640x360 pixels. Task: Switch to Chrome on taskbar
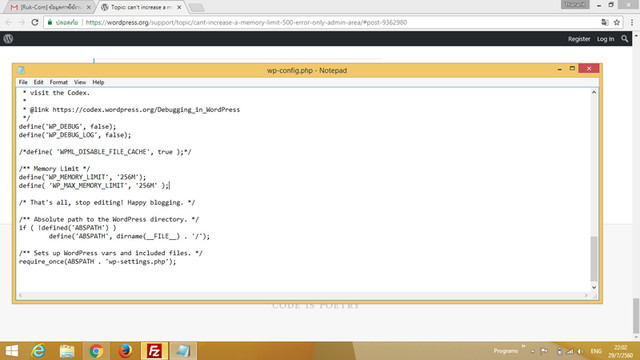[96, 351]
